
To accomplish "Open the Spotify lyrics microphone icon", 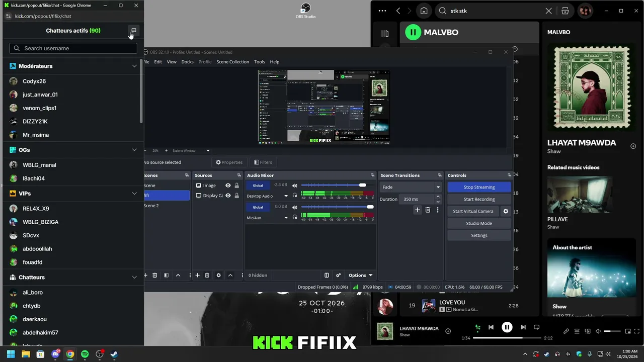I will coord(566,331).
